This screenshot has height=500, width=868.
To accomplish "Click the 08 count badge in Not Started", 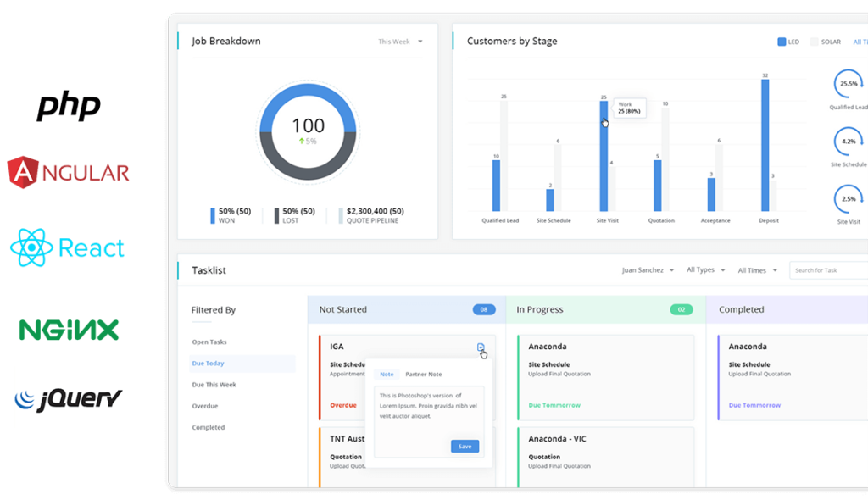I will (x=484, y=310).
